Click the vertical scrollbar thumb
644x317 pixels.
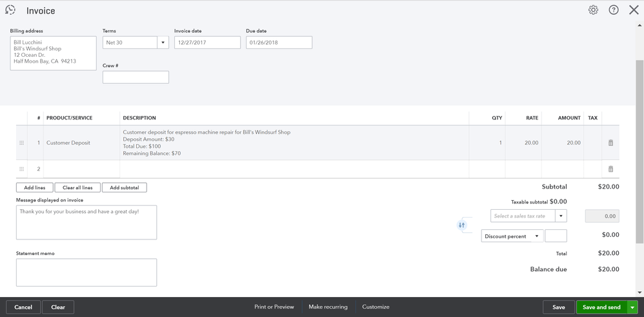click(639, 152)
